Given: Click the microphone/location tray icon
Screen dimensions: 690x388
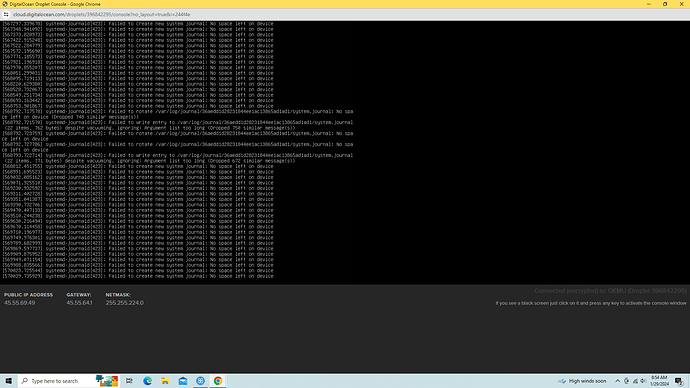Looking at the screenshot, I should [x=626, y=381].
